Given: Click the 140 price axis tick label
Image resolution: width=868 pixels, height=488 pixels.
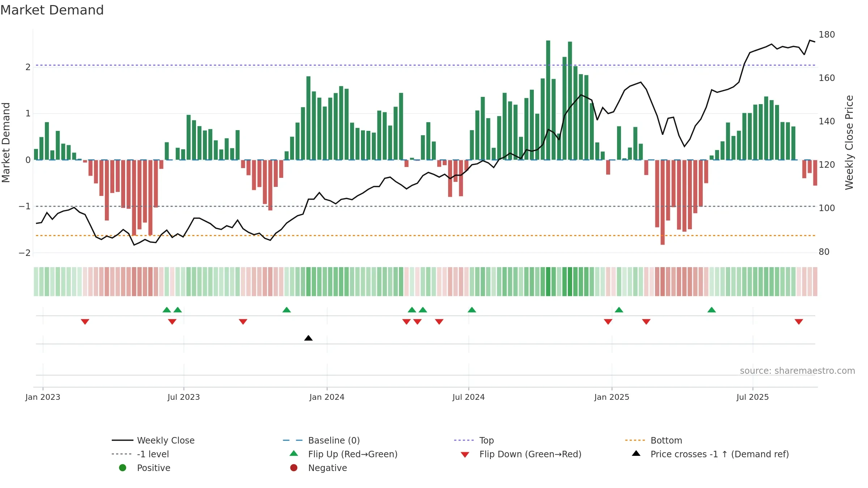Looking at the screenshot, I should [827, 121].
